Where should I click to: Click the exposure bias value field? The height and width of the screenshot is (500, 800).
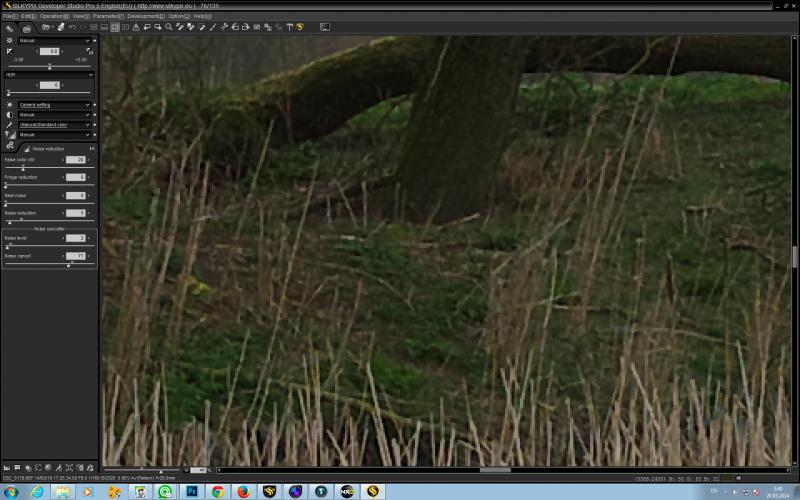click(49, 52)
